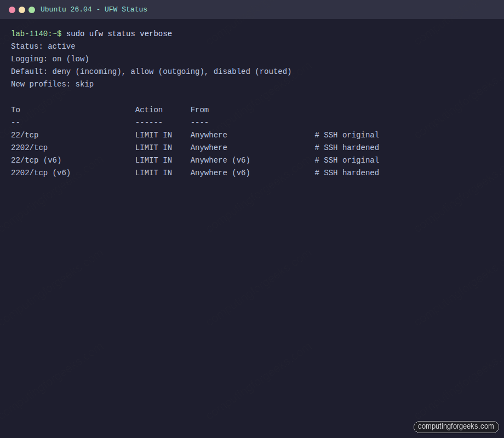Click the '# SSH hardened' comment on 2202/tcp
This screenshot has width=504, height=438.
click(x=347, y=147)
